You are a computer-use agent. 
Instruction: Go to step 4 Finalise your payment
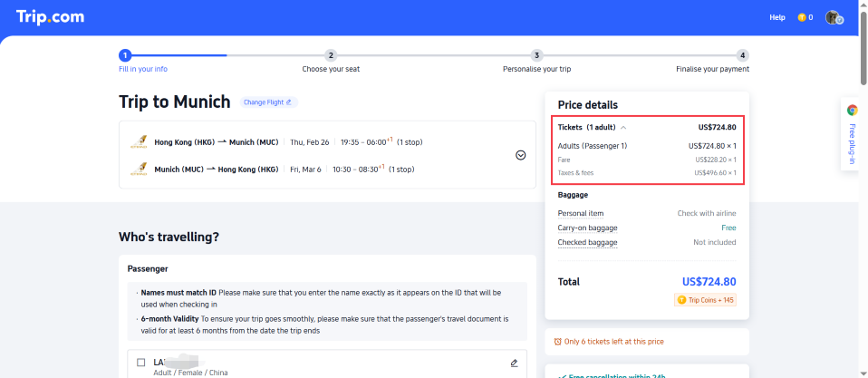(742, 55)
